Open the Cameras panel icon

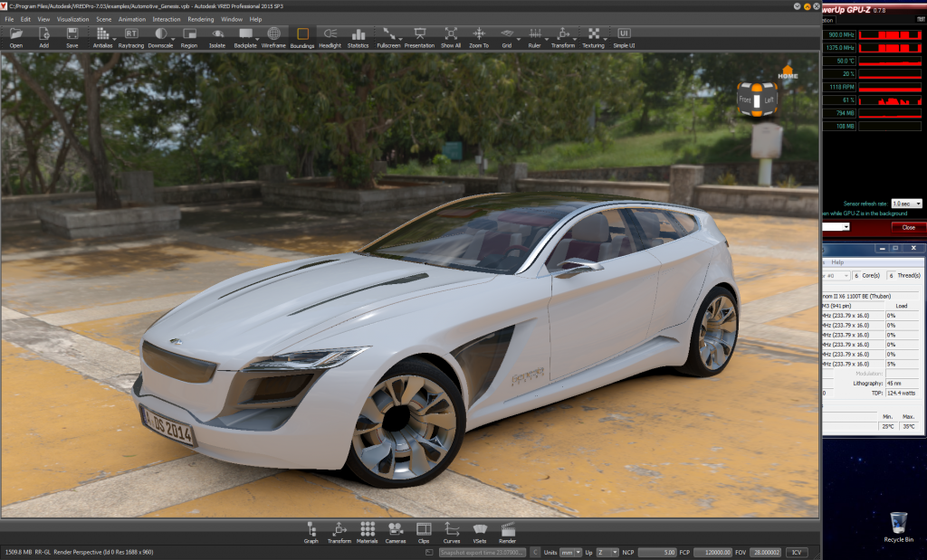click(396, 531)
